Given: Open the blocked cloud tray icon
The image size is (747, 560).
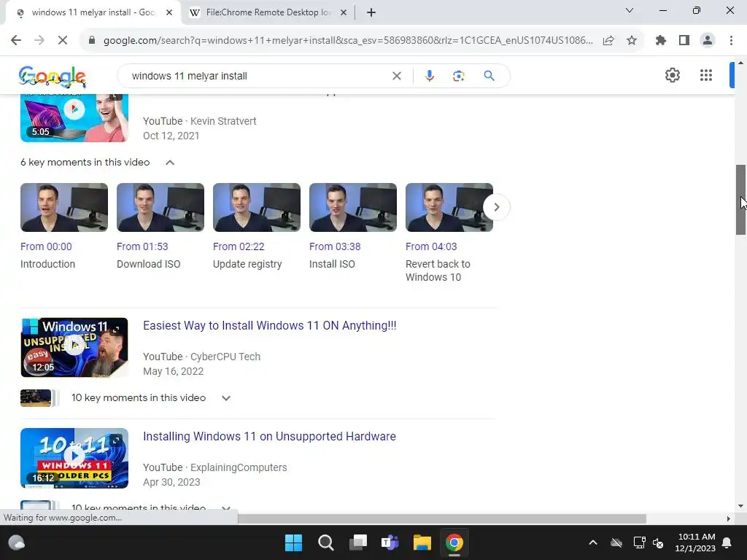Looking at the screenshot, I should [616, 542].
